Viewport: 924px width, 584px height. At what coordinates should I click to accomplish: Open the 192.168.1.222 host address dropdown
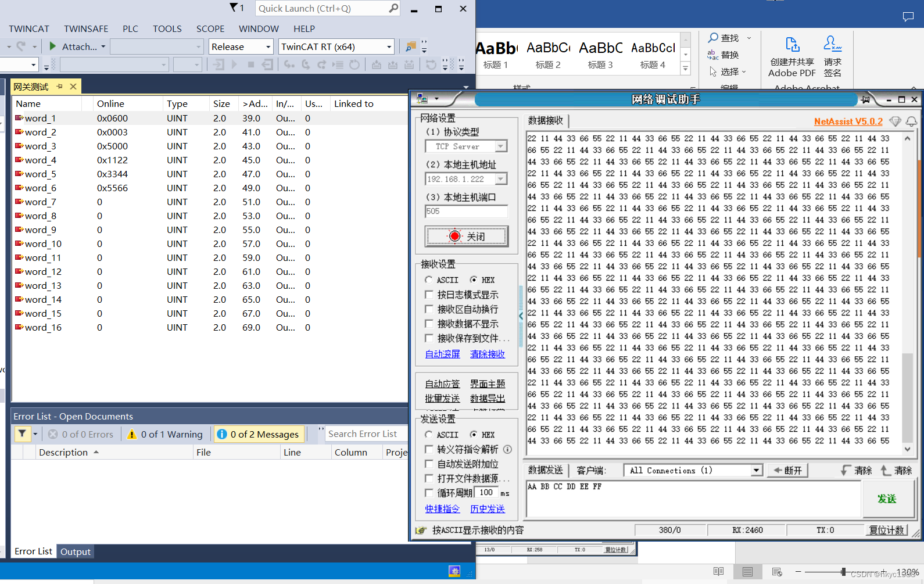point(501,179)
